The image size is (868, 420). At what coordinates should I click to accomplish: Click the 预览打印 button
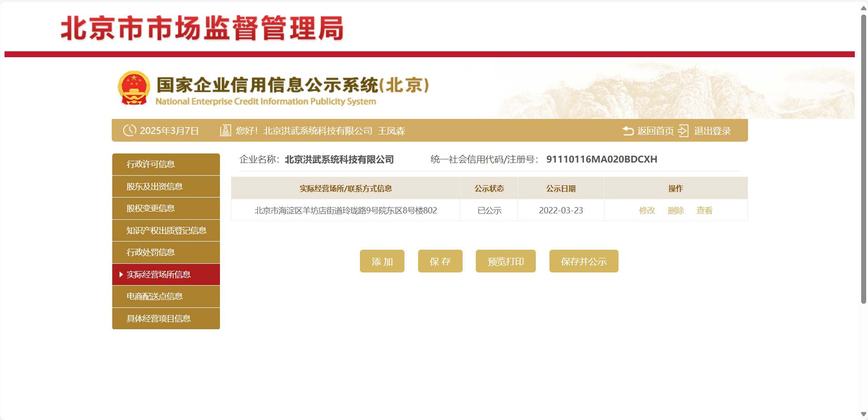pyautogui.click(x=506, y=261)
